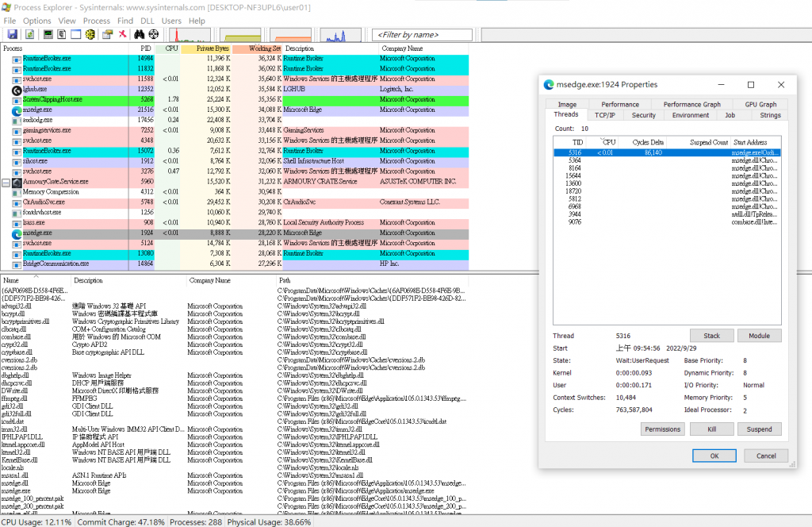Viewport: 812px width, 527px height.
Task: Click the lghub.exe Logitech icon
Action: (17, 90)
